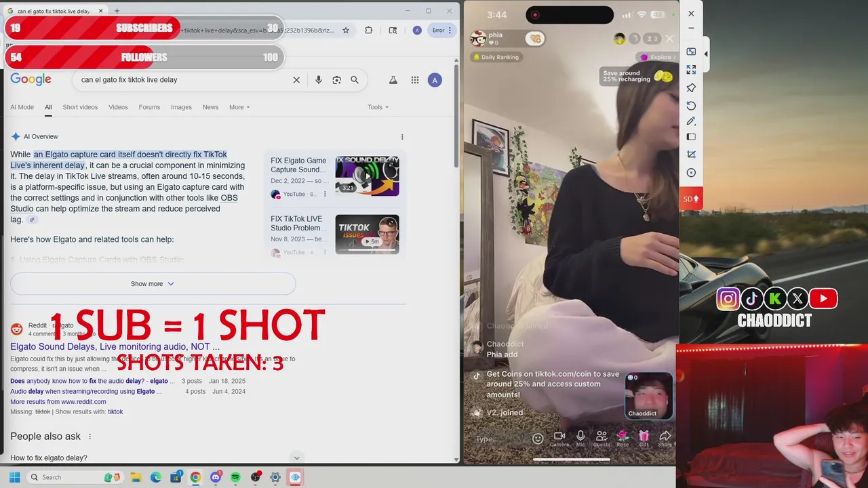Open new Chrome tab with plus button
The width and height of the screenshot is (868, 488).
tap(117, 11)
